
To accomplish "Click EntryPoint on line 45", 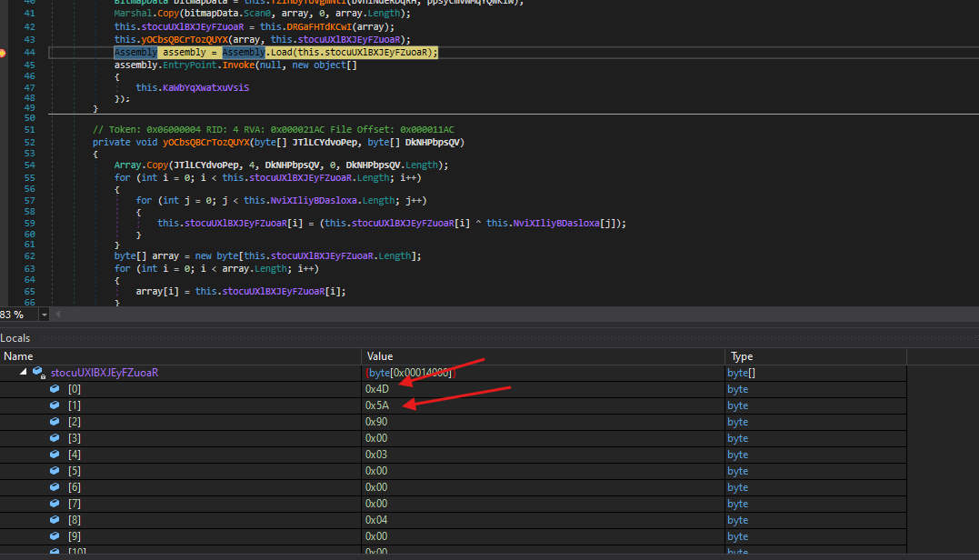I will [x=190, y=65].
